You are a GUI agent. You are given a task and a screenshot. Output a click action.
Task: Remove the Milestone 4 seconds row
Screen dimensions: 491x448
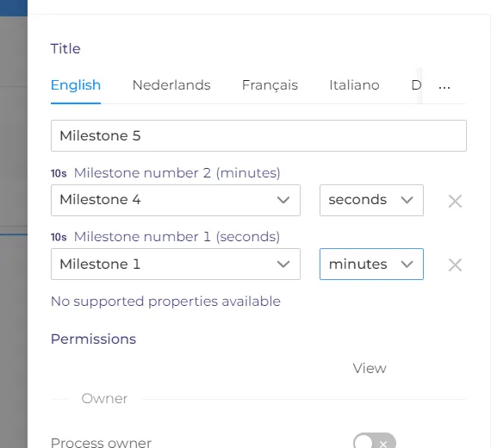[455, 201]
